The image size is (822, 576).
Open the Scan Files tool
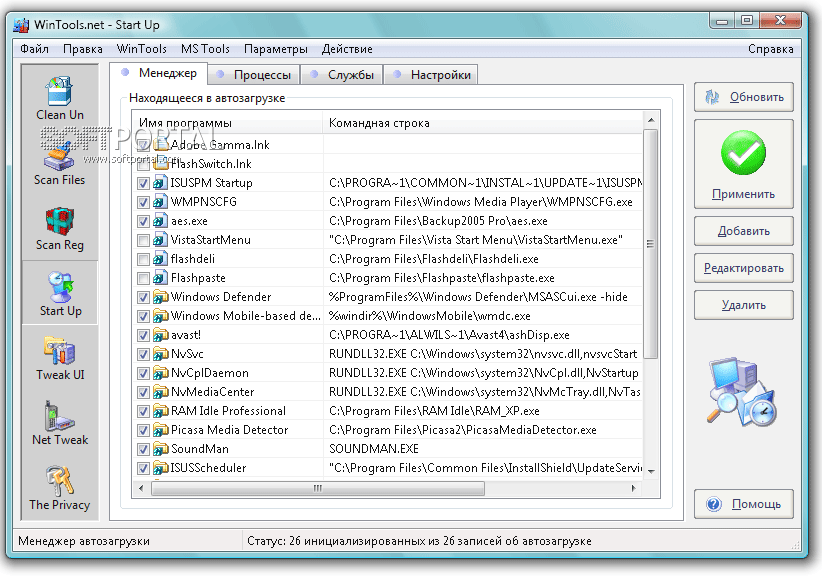(x=60, y=164)
